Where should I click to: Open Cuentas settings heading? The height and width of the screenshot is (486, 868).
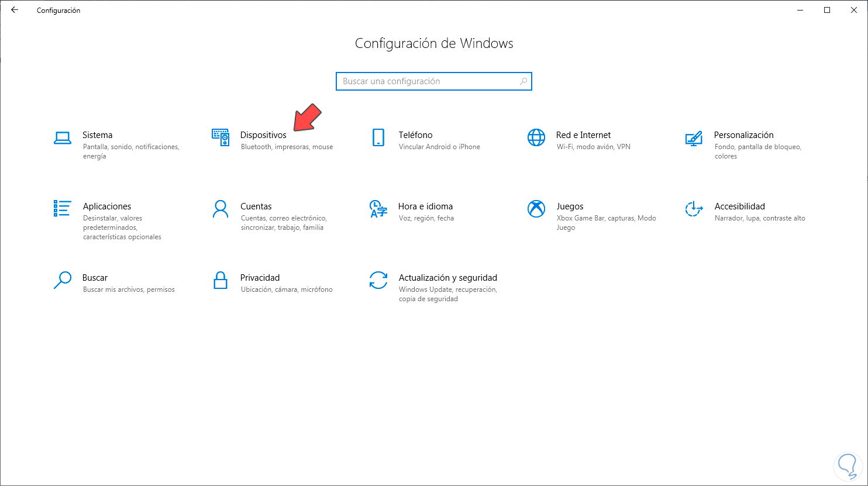click(x=256, y=206)
